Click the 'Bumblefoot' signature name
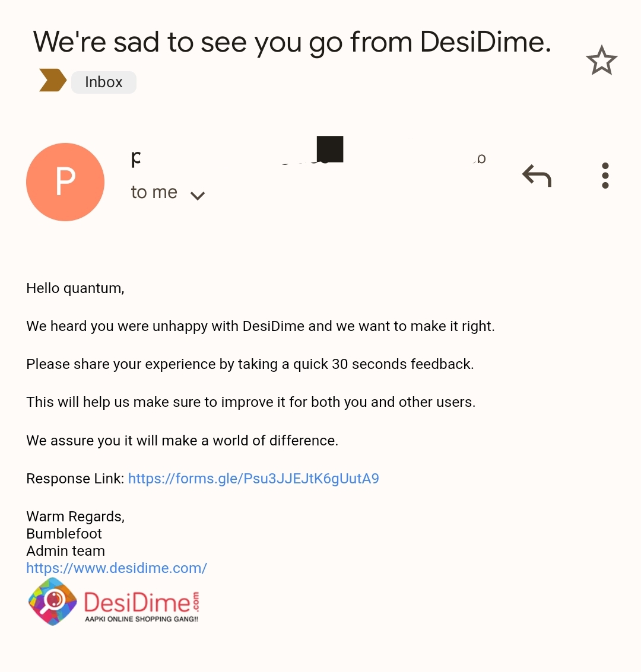This screenshot has height=672, width=641. [64, 533]
